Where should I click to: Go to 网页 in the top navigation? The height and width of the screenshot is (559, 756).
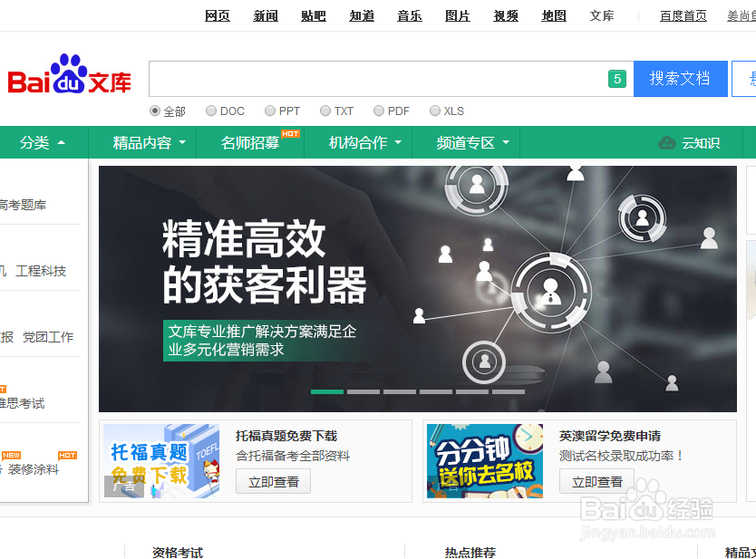[x=218, y=16]
